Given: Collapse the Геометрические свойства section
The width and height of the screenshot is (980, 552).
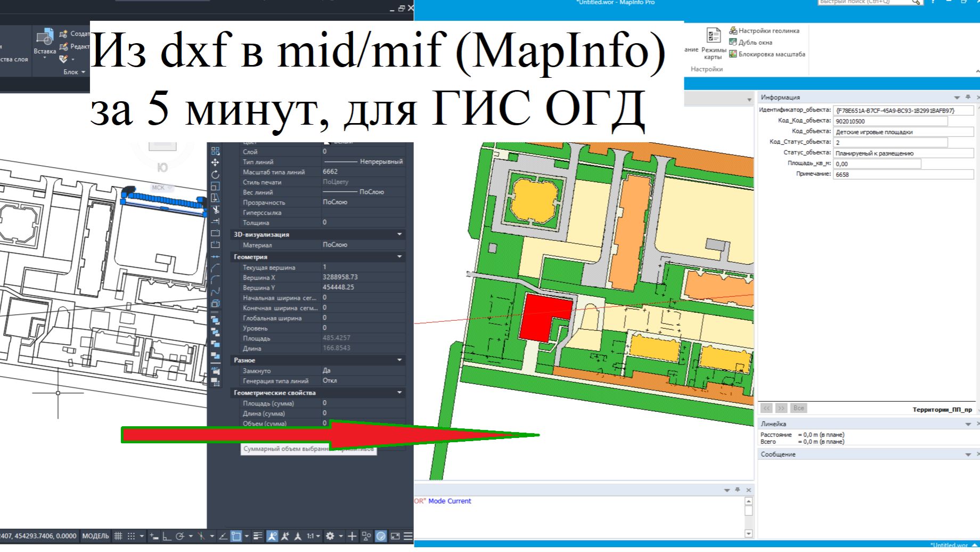Looking at the screenshot, I should click(399, 393).
